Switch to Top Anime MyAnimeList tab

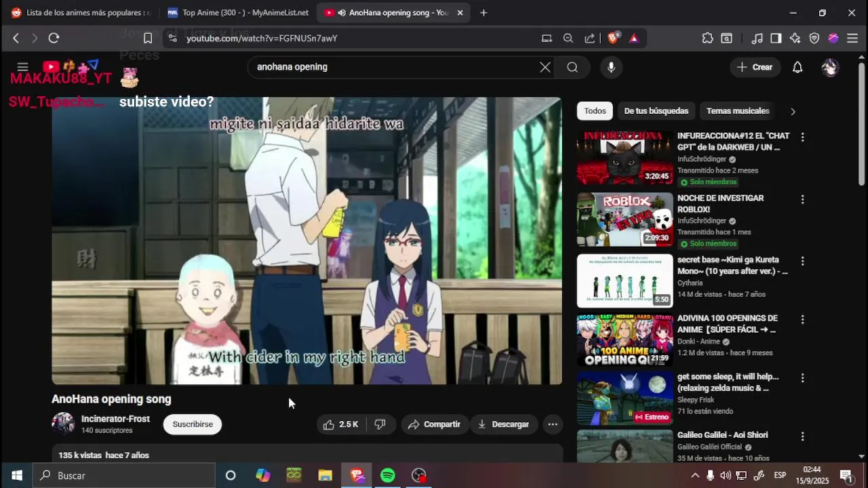238,13
